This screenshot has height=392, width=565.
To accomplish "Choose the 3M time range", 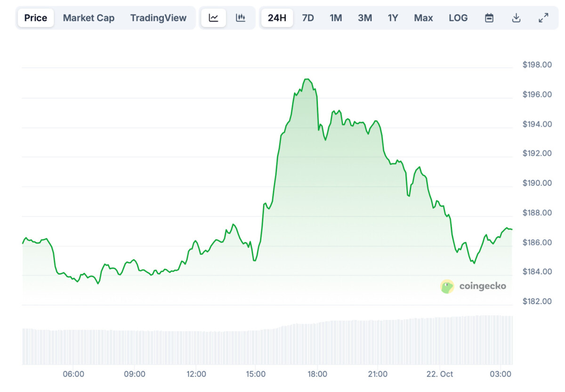I will point(365,18).
